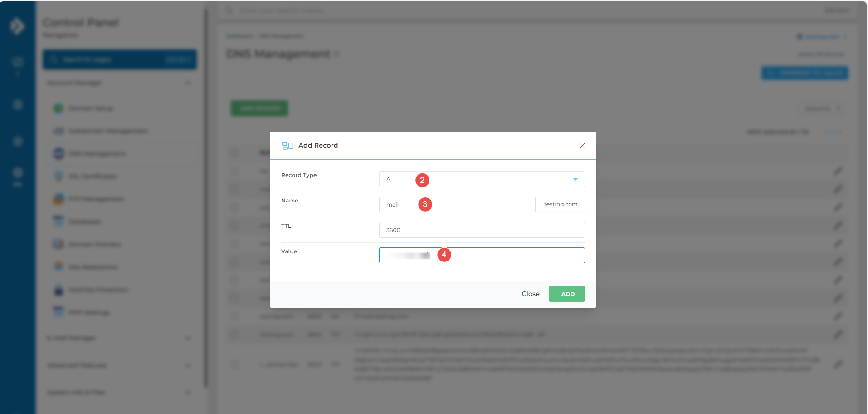The width and height of the screenshot is (868, 414).
Task: Click the FTP Management icon in the sidebar
Action: 59,199
